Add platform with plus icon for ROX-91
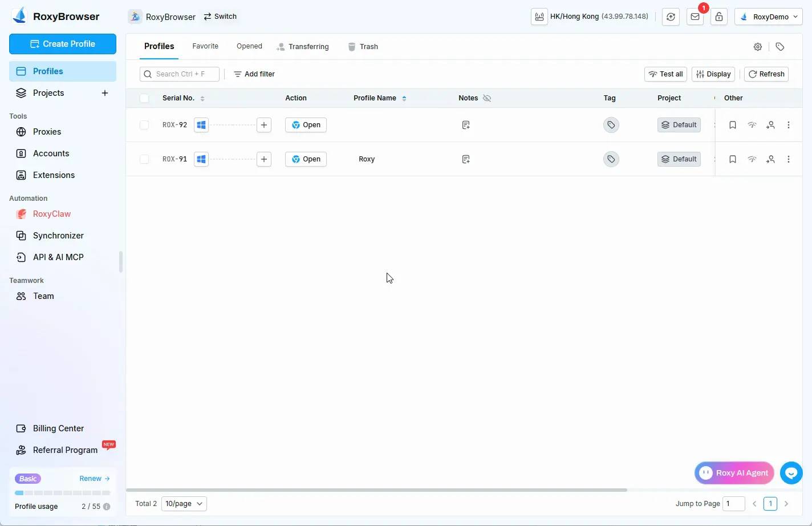812x526 pixels. 264,159
